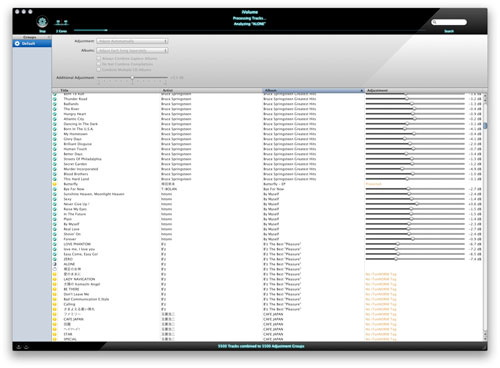Click the add group icon at bottom left
Screen dimensions: 500x368
tap(19, 347)
